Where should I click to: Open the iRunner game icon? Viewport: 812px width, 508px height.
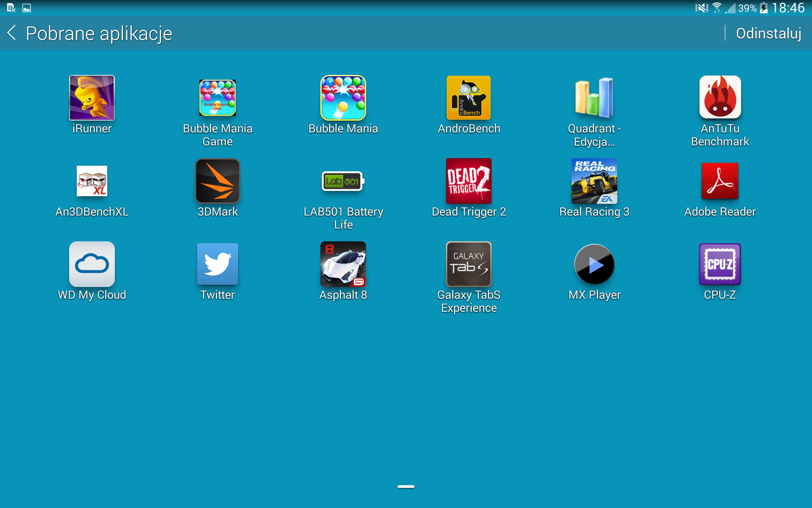92,98
